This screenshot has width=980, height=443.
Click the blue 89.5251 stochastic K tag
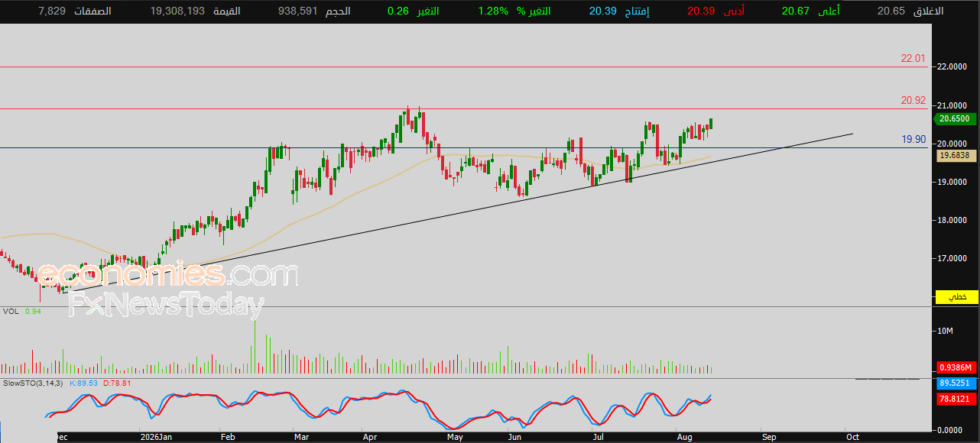click(955, 384)
